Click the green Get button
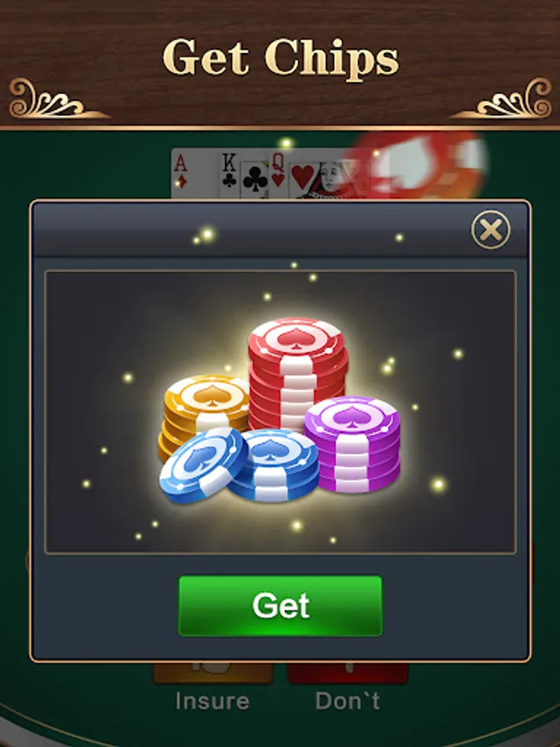Screen dimensions: 560x747 pos(280,606)
